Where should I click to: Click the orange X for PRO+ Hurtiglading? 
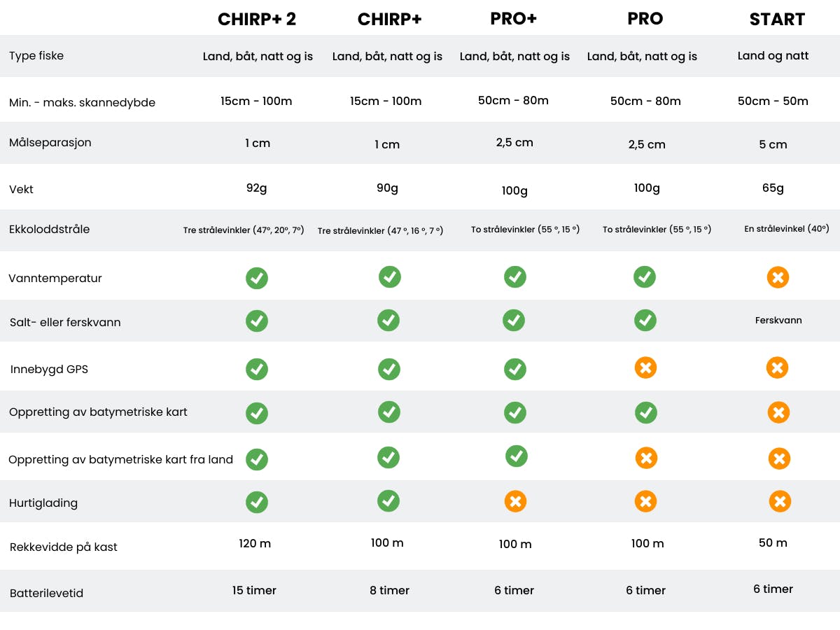point(516,501)
